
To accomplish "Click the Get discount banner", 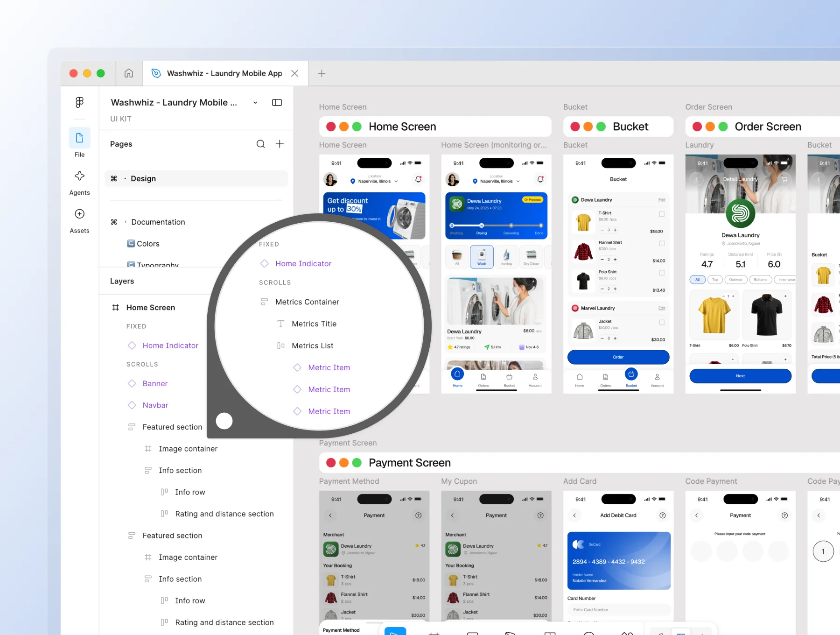I will [x=374, y=215].
